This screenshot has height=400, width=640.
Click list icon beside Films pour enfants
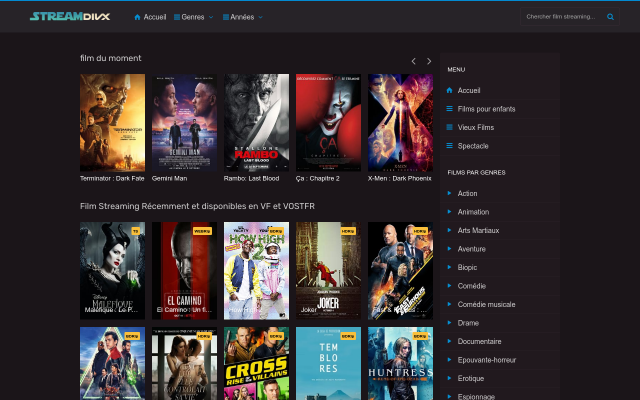click(x=449, y=109)
